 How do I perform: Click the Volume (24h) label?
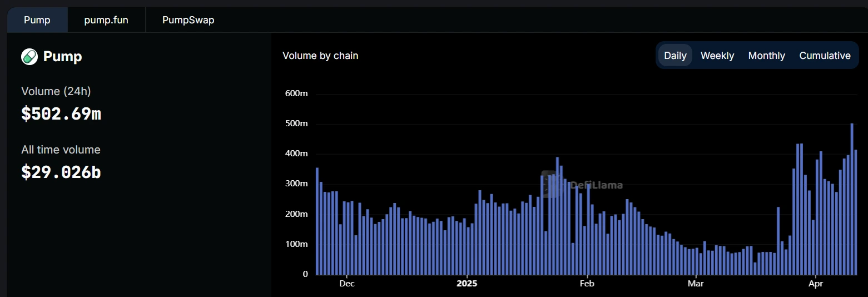pos(56,91)
